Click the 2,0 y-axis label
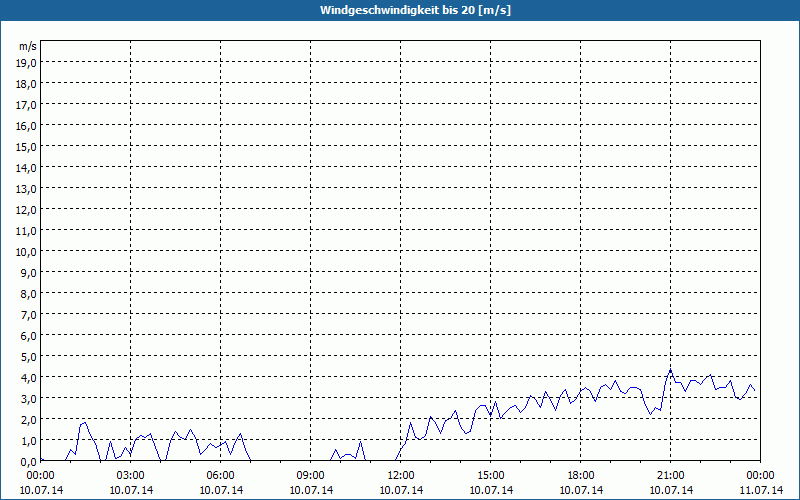 [x=28, y=419]
